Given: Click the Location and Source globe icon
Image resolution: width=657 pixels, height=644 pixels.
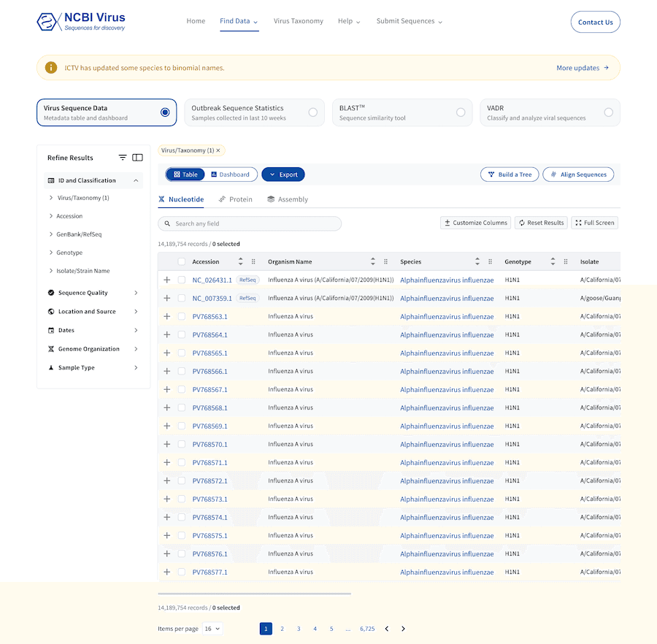Looking at the screenshot, I should coord(51,311).
